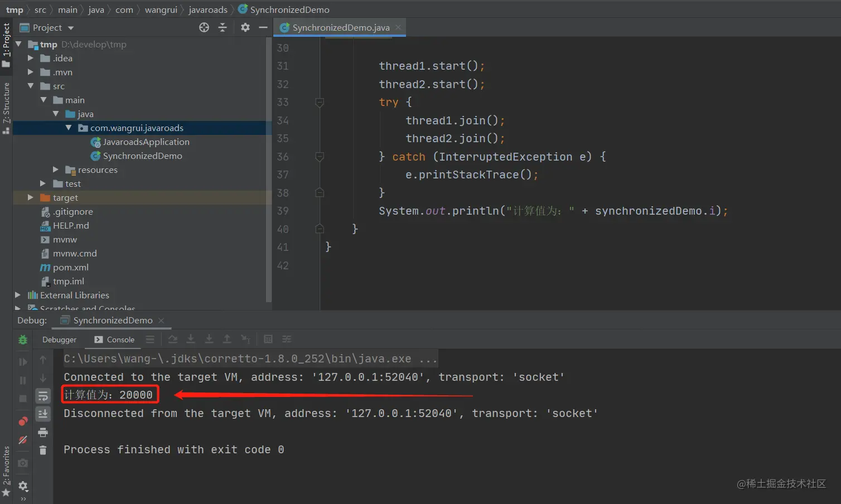The height and width of the screenshot is (504, 841).
Task: Rerun debug with the green bug icon
Action: coord(23,340)
